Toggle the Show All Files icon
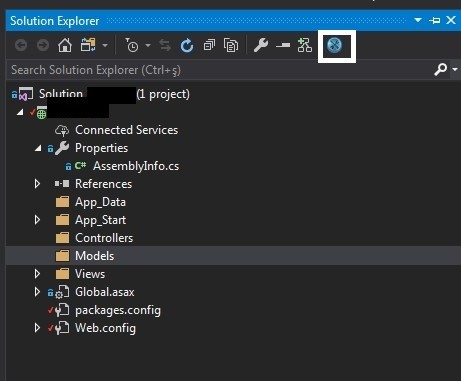The width and height of the screenshot is (461, 381). click(x=231, y=45)
